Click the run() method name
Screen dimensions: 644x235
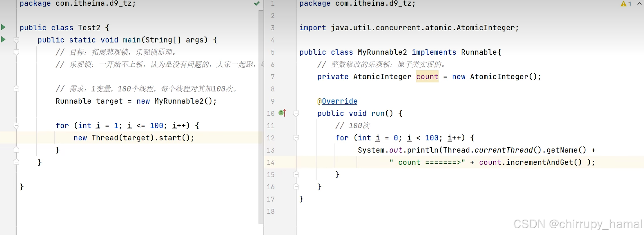pos(382,113)
